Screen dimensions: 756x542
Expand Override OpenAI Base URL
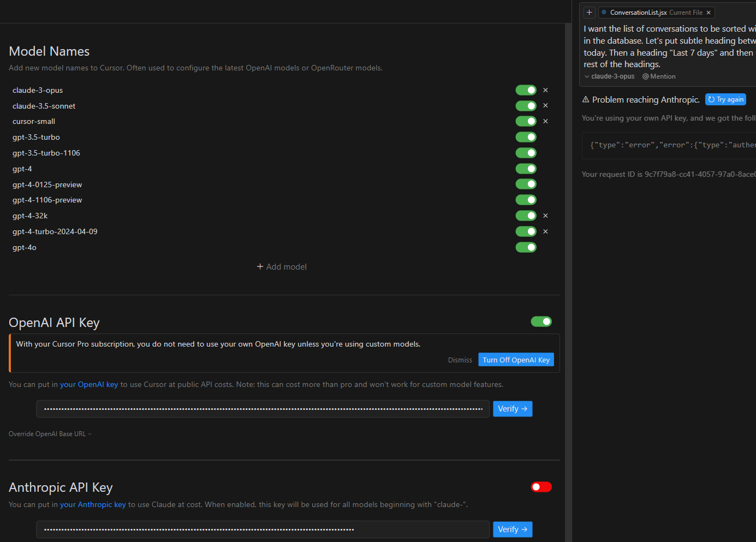click(x=50, y=434)
